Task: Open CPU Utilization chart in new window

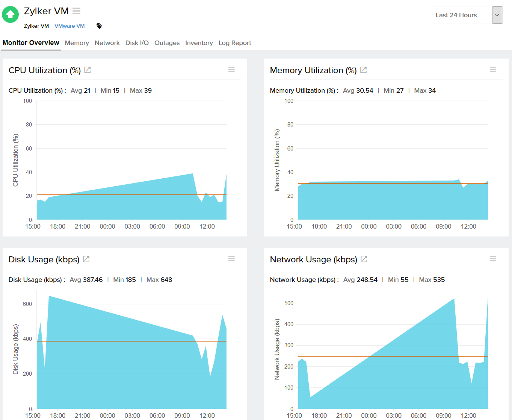Action: [x=88, y=70]
